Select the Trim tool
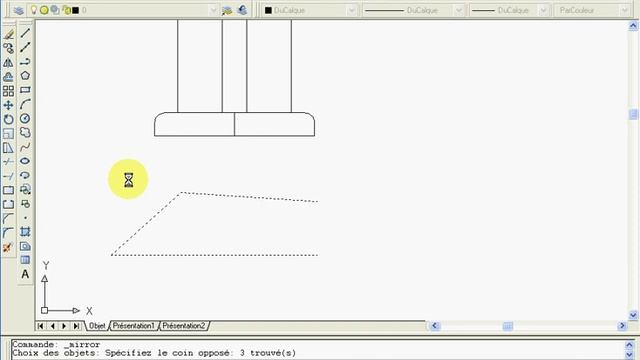Viewport: 640px width, 360px height. 8,162
